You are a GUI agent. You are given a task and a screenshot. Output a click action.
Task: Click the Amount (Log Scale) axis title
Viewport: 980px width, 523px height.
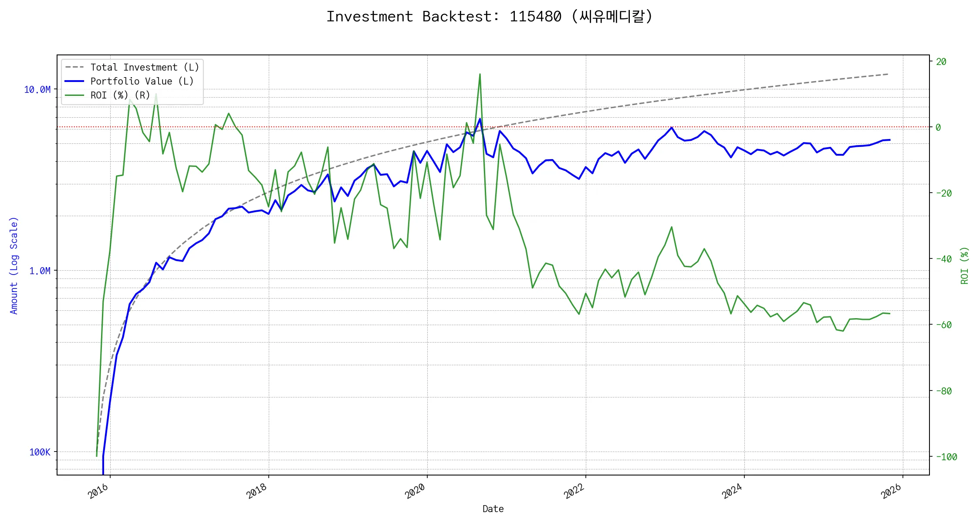tap(14, 265)
